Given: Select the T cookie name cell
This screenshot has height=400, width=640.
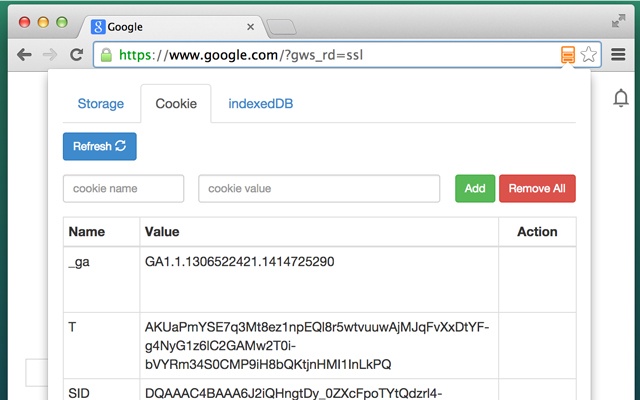Looking at the screenshot, I should (102, 345).
